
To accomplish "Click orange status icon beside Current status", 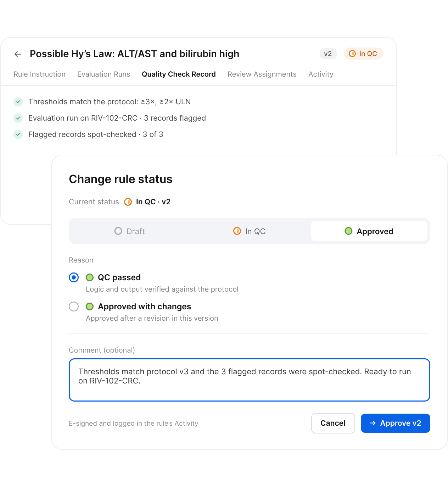I will coord(128,202).
